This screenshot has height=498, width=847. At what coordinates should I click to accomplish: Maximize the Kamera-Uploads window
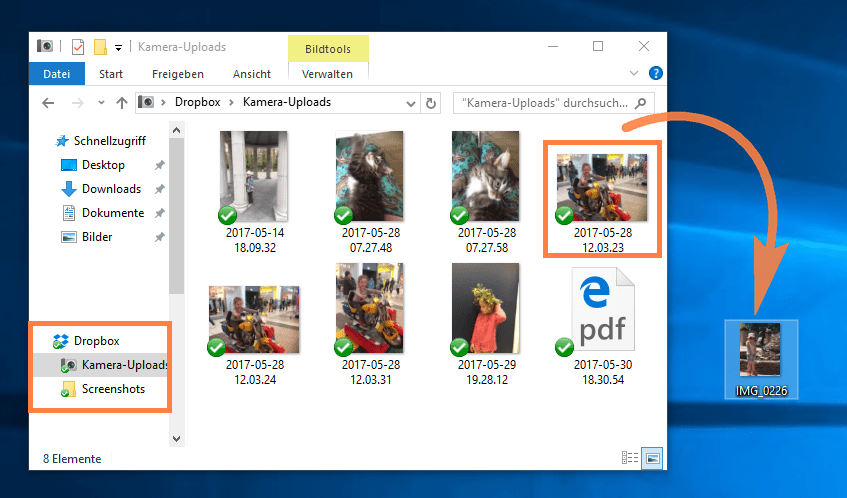click(x=598, y=46)
